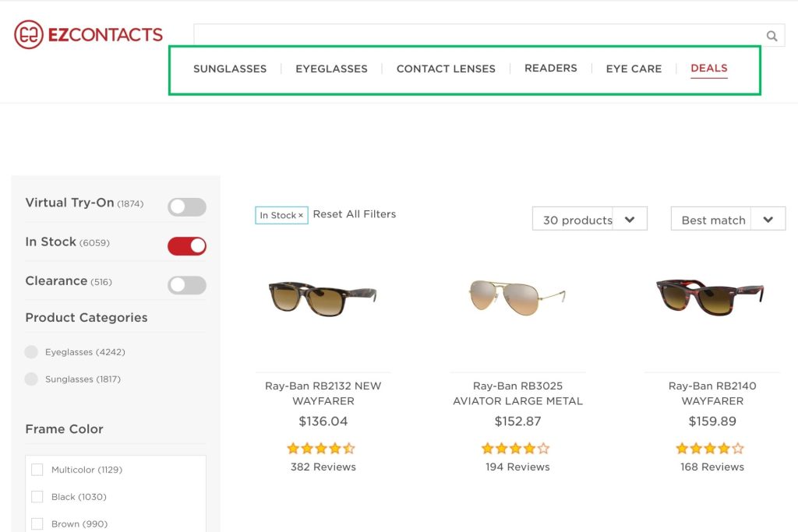Open the 30 products dropdown
The height and width of the screenshot is (532, 798).
tap(590, 219)
